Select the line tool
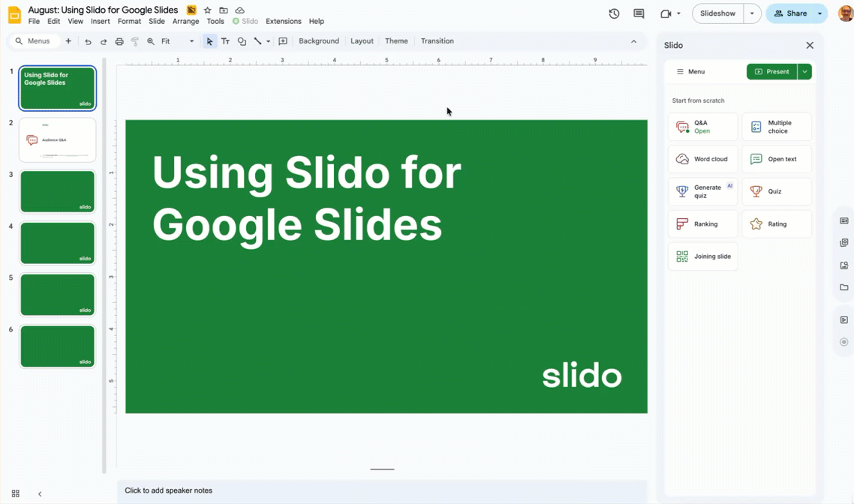Image resolution: width=854 pixels, height=504 pixels. [x=257, y=41]
